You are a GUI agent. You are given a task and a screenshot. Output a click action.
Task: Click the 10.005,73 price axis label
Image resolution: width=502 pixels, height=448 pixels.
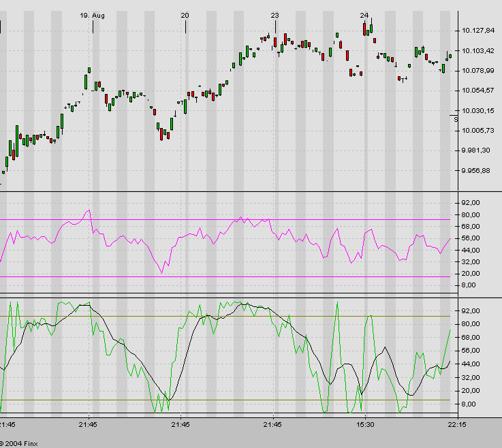pos(477,131)
